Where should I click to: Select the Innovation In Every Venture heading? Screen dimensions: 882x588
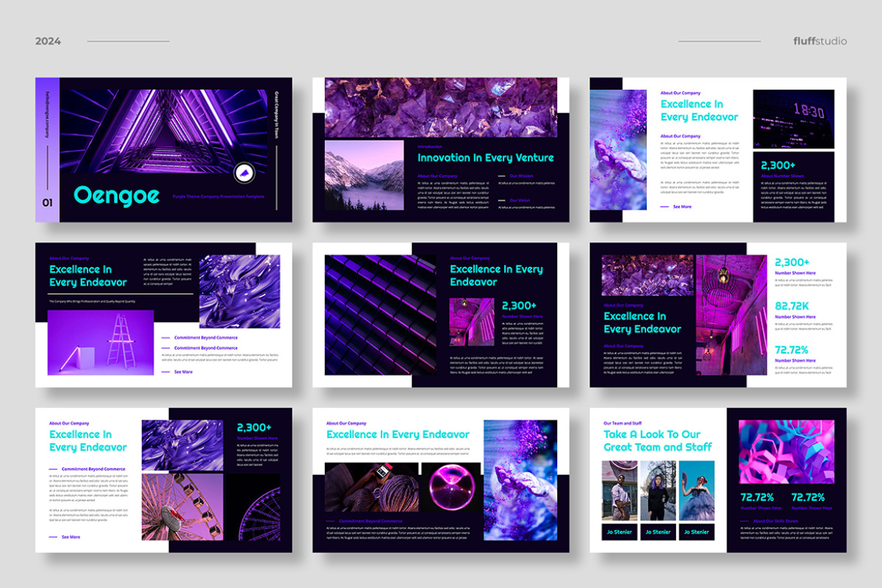pyautogui.click(x=486, y=157)
